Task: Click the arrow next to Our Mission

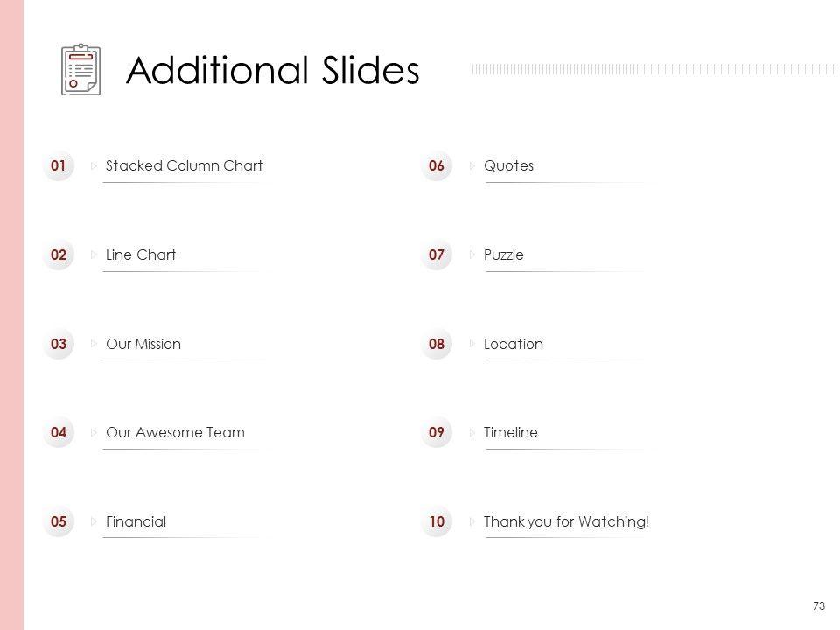Action: tap(94, 344)
